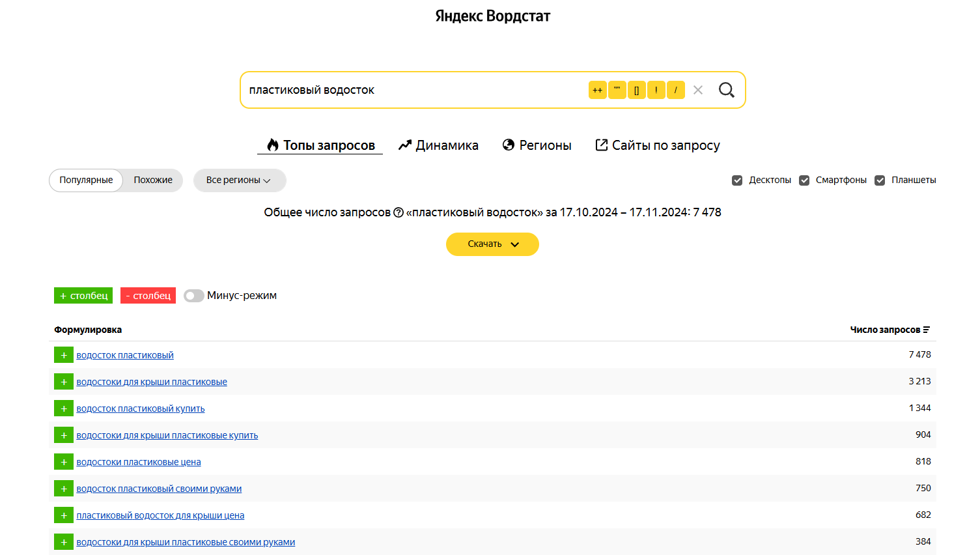Open 'водостоки для крыши пластиковые своими руками' link
980x557 pixels.
[x=186, y=542]
